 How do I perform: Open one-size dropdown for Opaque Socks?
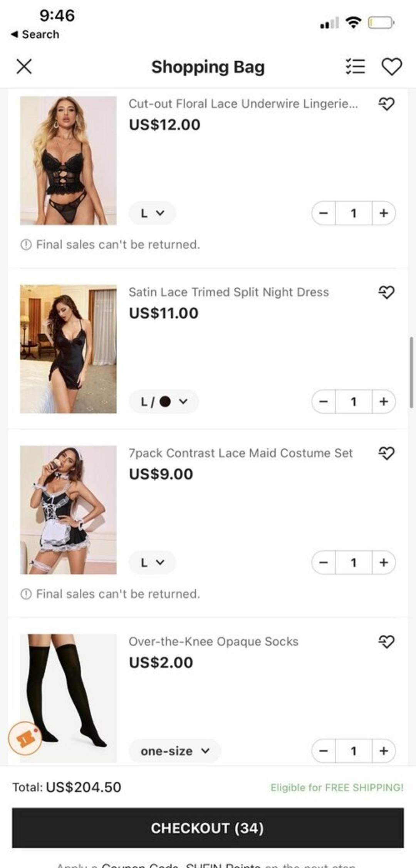tap(175, 751)
